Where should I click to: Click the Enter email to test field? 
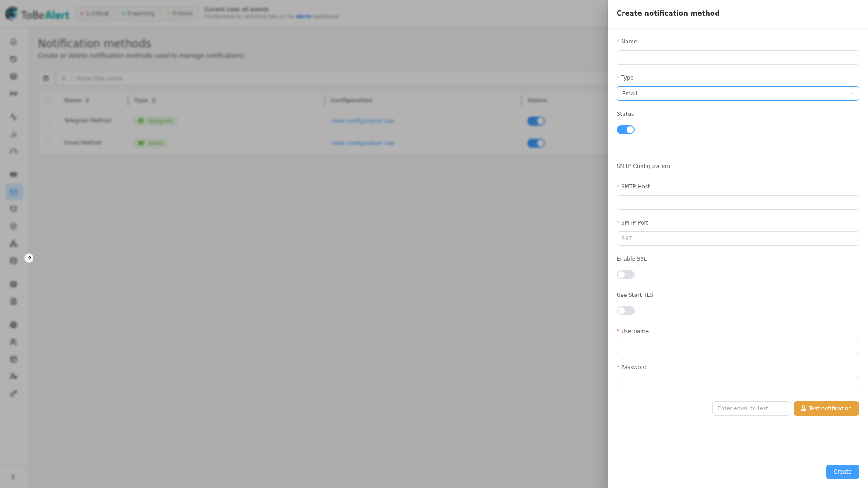click(x=751, y=408)
